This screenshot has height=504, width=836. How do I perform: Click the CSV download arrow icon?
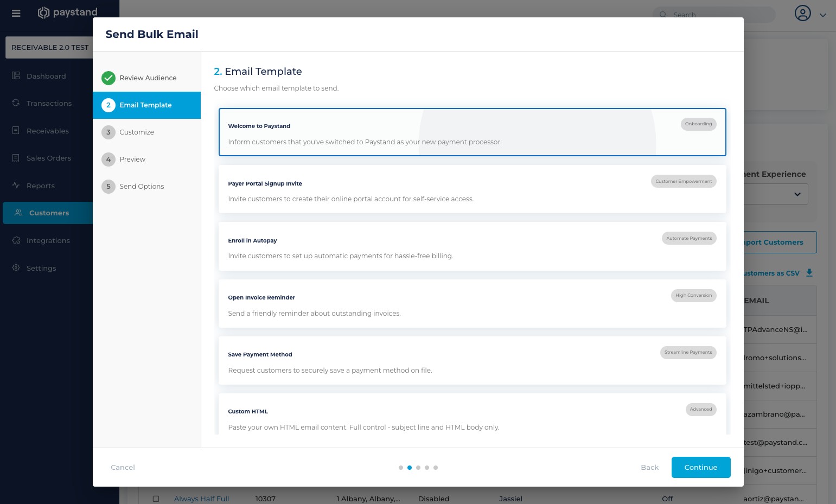pyautogui.click(x=809, y=273)
